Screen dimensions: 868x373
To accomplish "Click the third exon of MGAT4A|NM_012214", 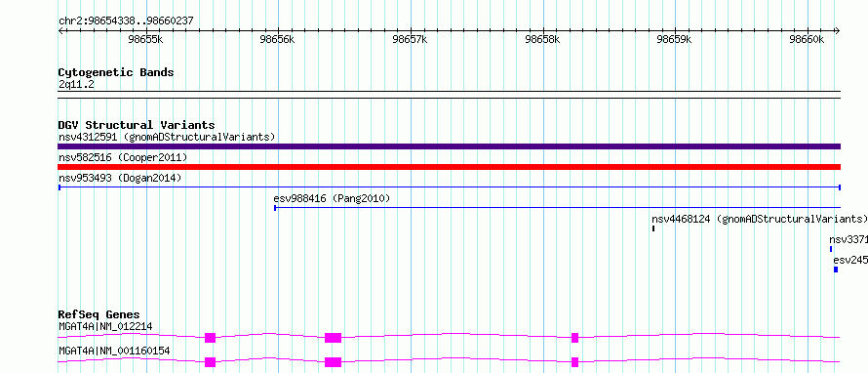I will point(574,338).
